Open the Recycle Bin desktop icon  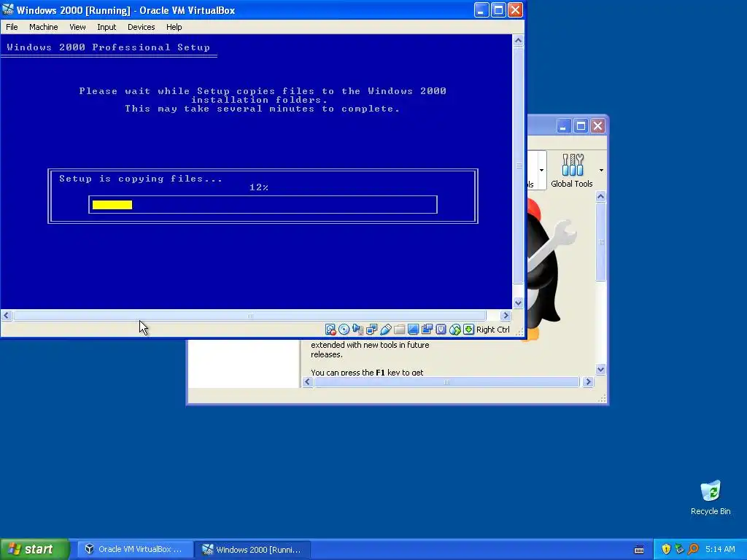pyautogui.click(x=711, y=497)
